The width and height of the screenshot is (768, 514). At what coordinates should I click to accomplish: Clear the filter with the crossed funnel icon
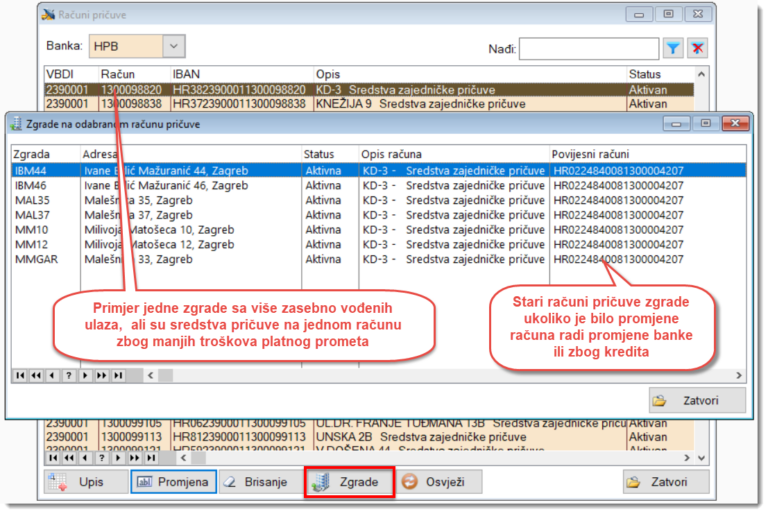coord(698,48)
